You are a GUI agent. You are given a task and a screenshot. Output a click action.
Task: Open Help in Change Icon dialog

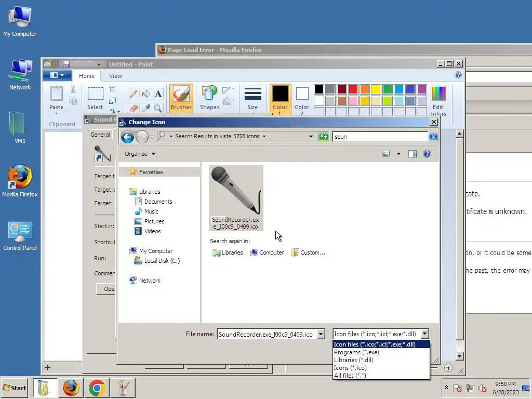point(427,154)
